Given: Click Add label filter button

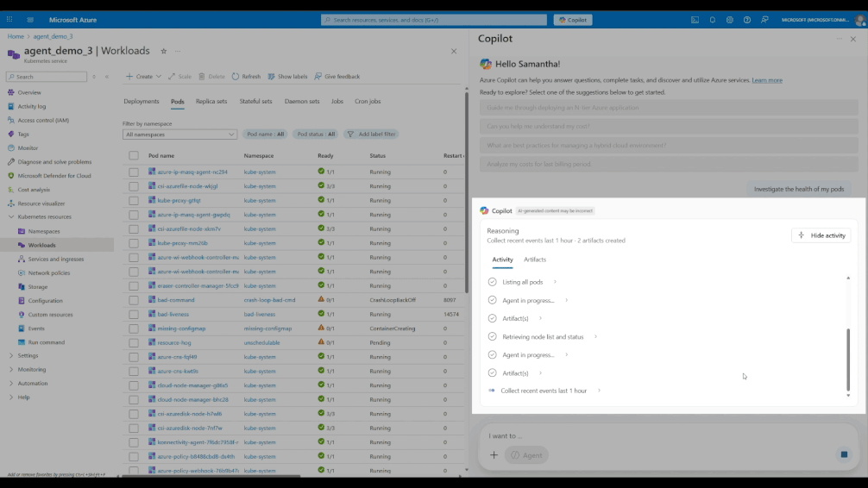Looking at the screenshot, I should 372,134.
